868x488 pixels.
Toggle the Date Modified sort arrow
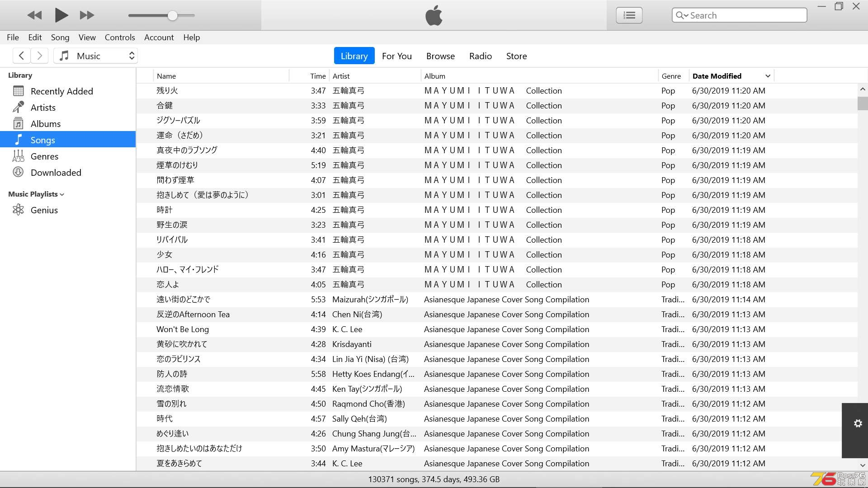[x=768, y=76]
